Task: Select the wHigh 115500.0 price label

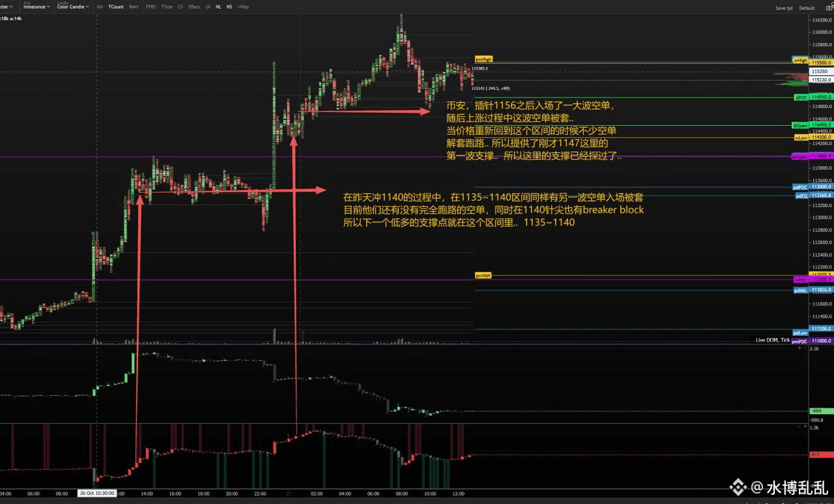Action: point(812,61)
